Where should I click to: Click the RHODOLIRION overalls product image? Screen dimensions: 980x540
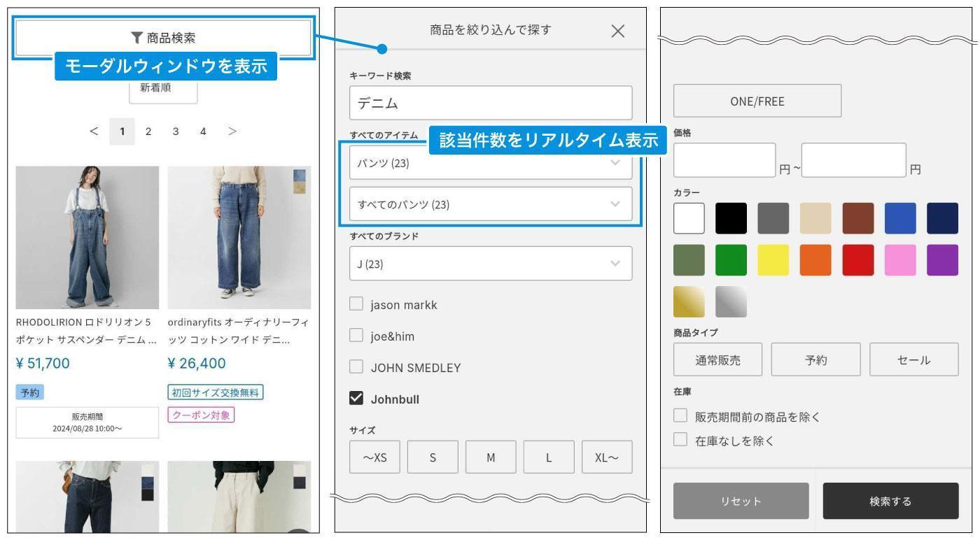coord(87,237)
